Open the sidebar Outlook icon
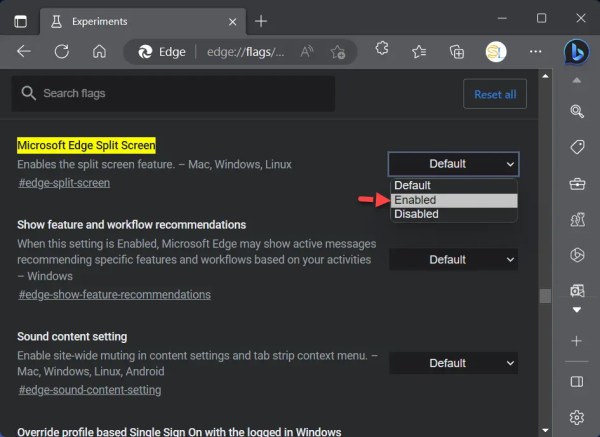The width and height of the screenshot is (600, 437). click(x=577, y=290)
